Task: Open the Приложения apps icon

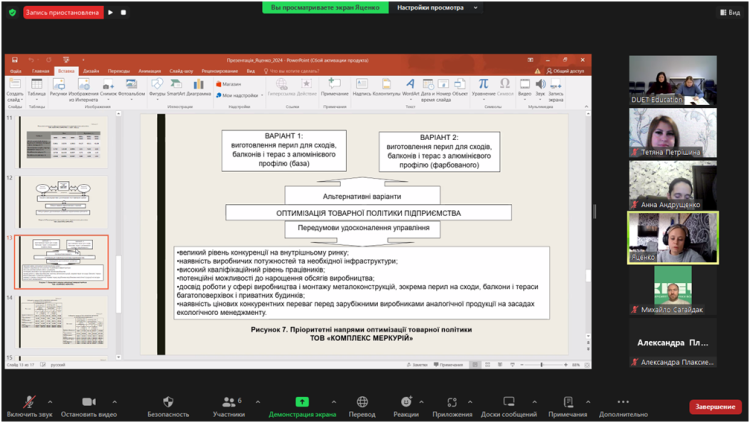Action: point(452,401)
